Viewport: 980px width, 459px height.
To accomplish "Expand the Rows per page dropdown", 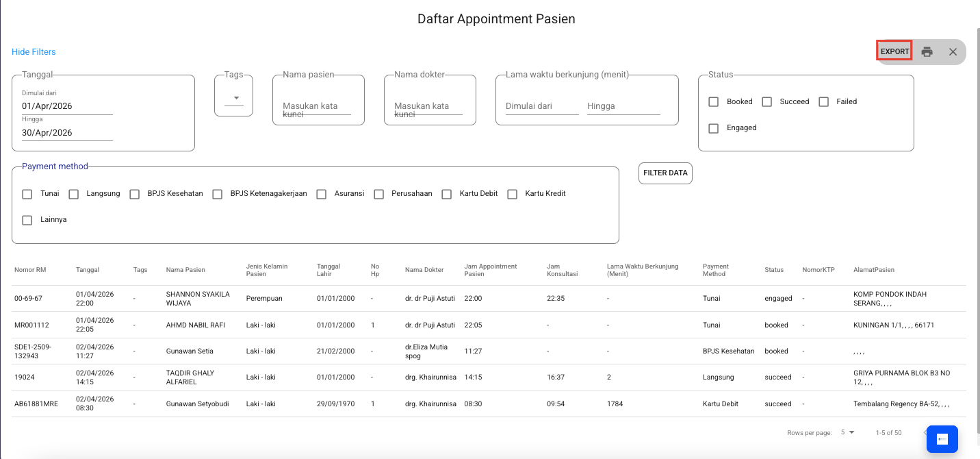I will point(847,432).
